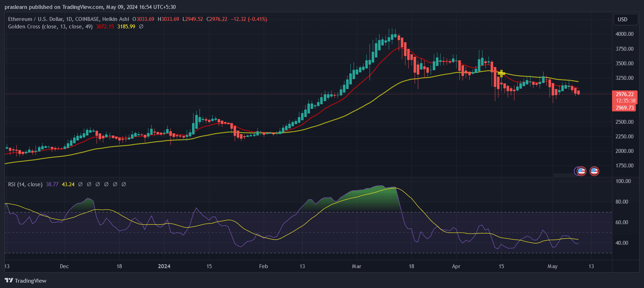
Task: Click the change value −12.32 (−0.41%)
Action: 249,19
